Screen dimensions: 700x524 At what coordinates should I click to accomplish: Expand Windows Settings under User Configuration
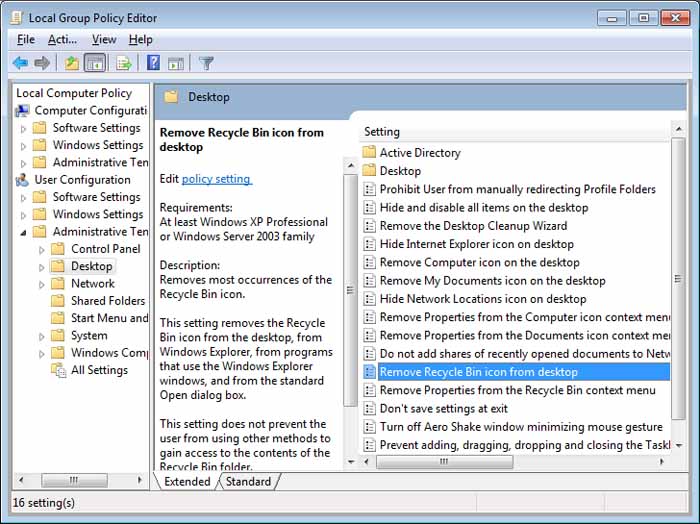(x=24, y=215)
